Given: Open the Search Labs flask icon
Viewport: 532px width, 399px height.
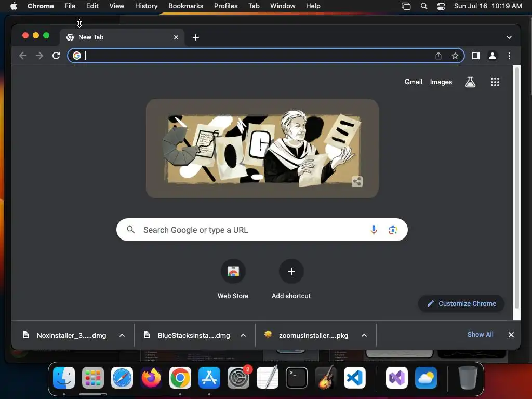Looking at the screenshot, I should (x=470, y=82).
